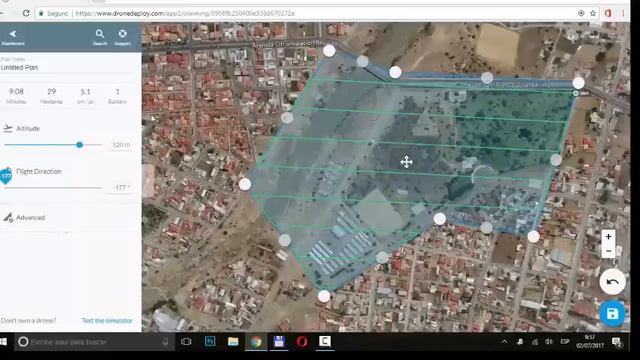Open the notification action center
Screen dimensions: 640x360
tap(617, 342)
